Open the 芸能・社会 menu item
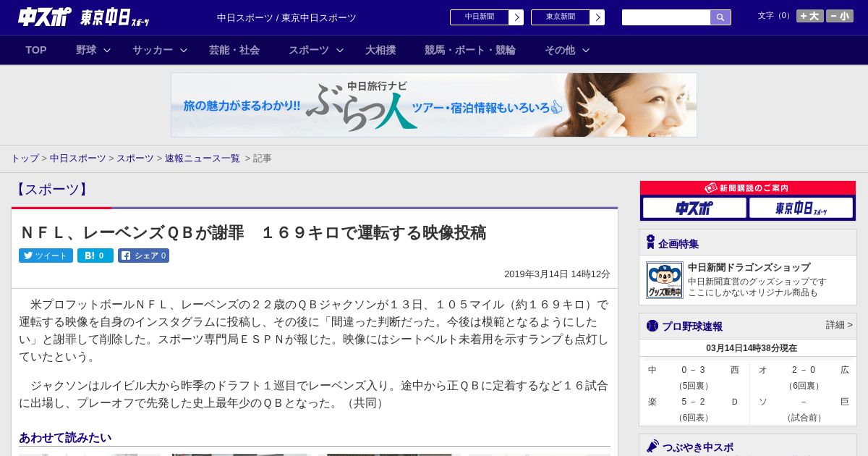The height and width of the screenshot is (456, 868). (x=234, y=50)
